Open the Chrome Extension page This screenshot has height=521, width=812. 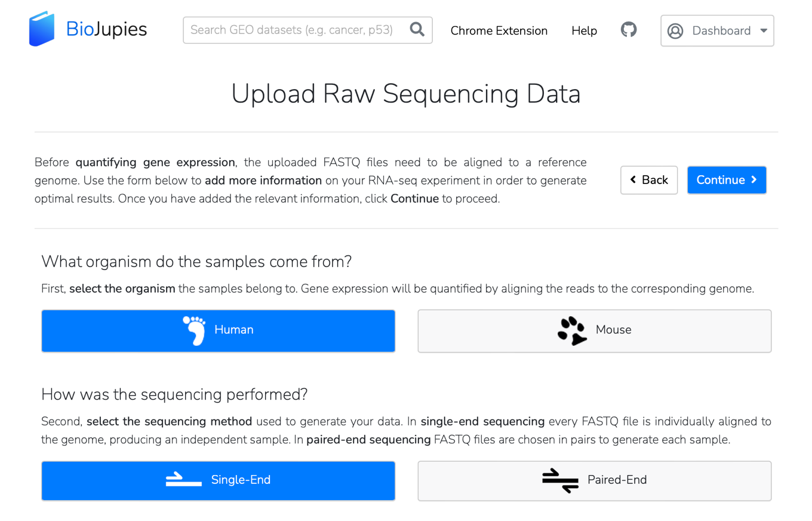click(x=499, y=31)
